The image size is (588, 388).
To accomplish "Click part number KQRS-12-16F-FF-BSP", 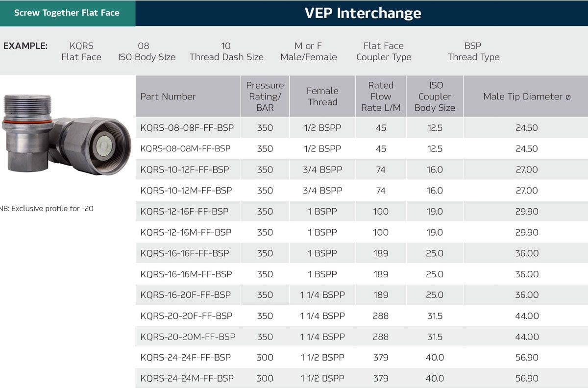I will (x=185, y=212).
